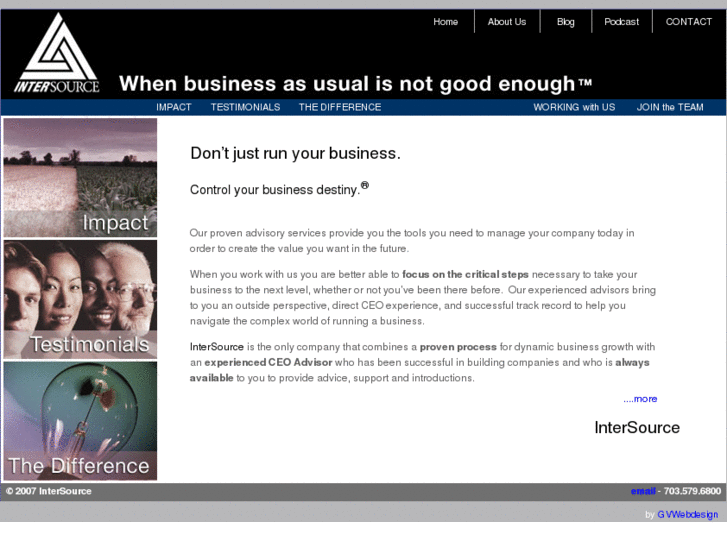
Task: Click the InterSource triangle logo
Action: [x=57, y=53]
